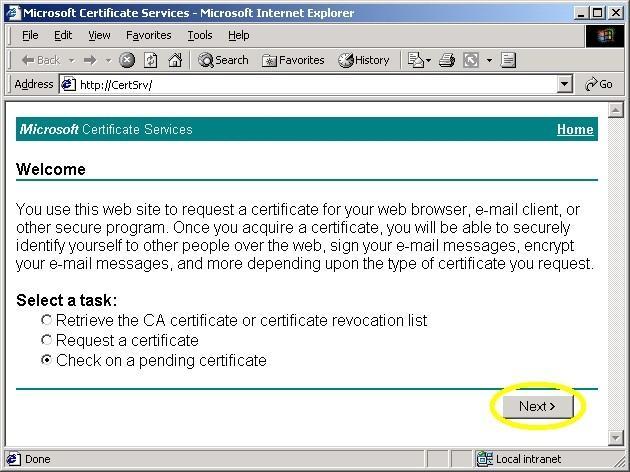Follow the Home link in banner
This screenshot has width=630, height=472.
point(575,129)
